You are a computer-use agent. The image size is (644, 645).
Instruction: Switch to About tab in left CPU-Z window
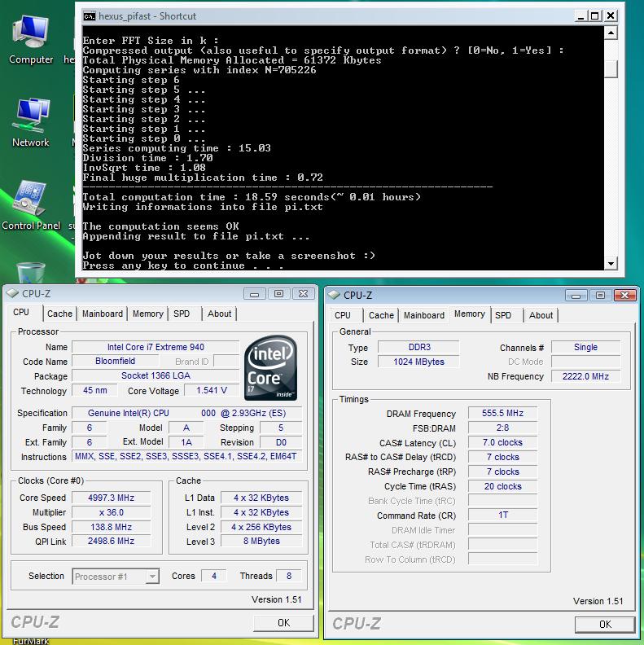(x=219, y=314)
